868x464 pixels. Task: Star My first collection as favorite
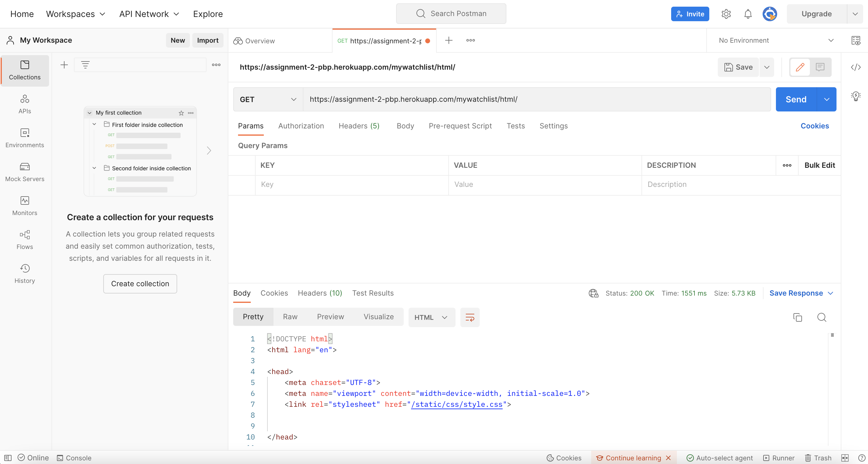(181, 113)
